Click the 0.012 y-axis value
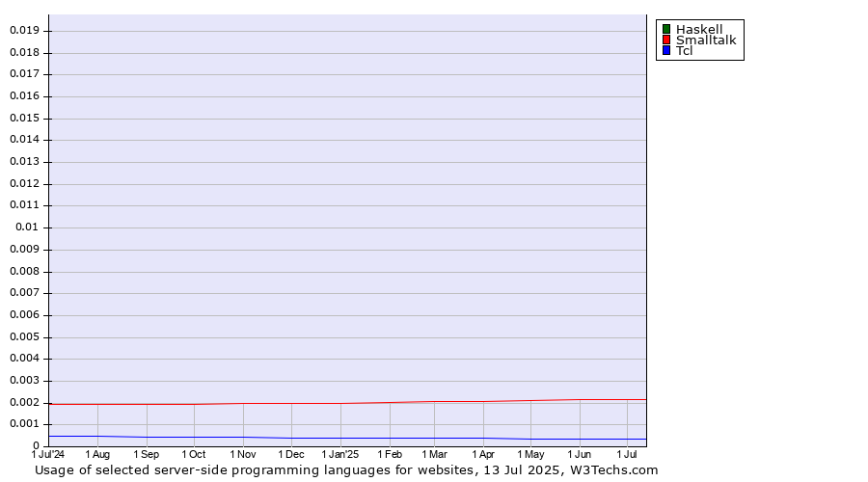This screenshot has height=482, width=868. click(25, 184)
